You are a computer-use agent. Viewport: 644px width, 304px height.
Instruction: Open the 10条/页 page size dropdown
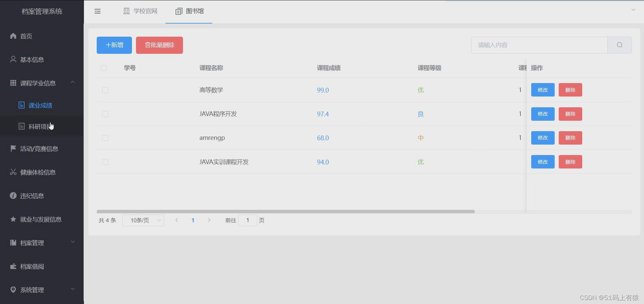[143, 220]
